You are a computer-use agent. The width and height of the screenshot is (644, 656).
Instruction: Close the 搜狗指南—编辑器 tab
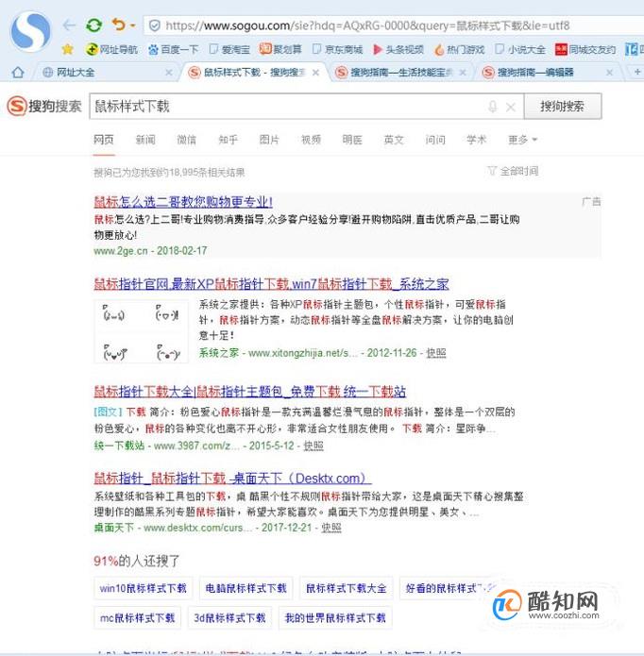[x=610, y=73]
